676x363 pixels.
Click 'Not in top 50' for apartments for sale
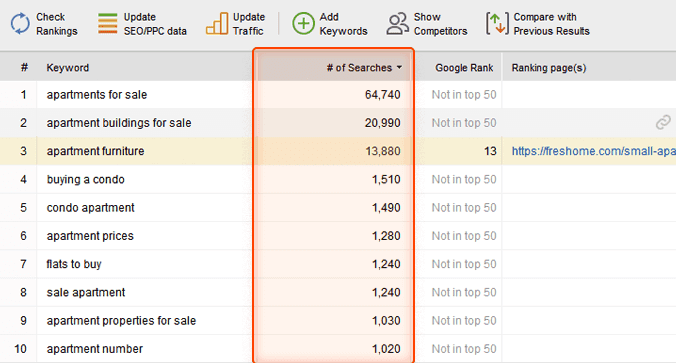pyautogui.click(x=464, y=95)
